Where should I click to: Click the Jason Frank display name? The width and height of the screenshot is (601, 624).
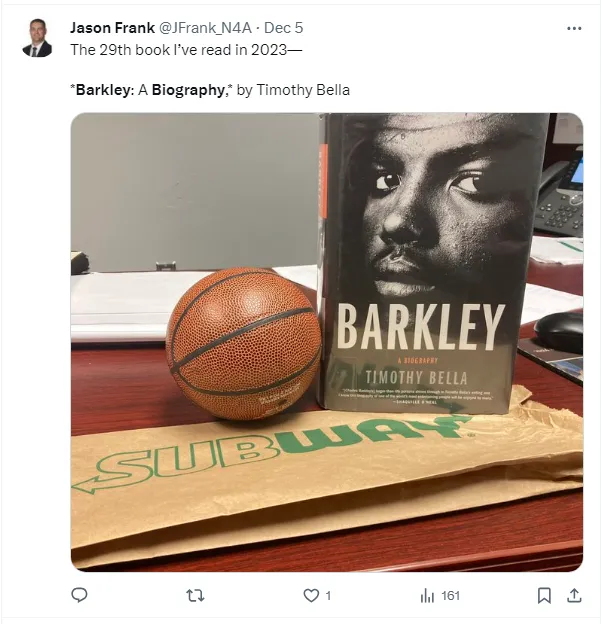pos(112,28)
